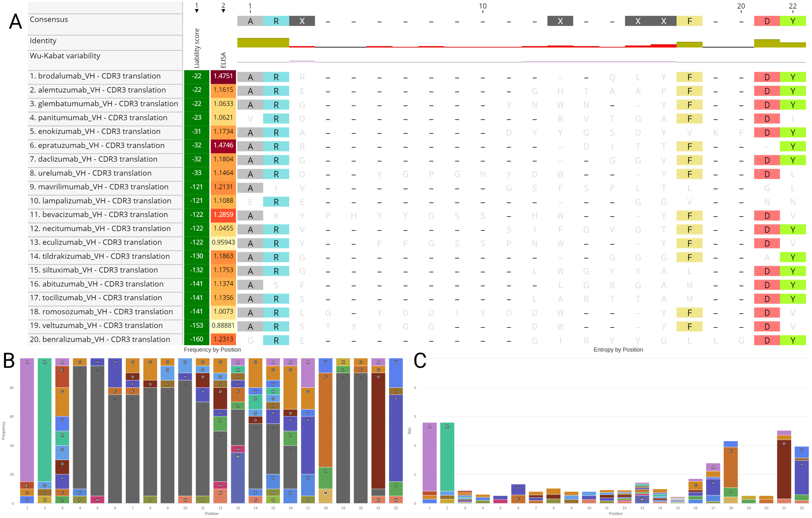Select the enokizumab_VH CDR3 translation sequence
This screenshot has height=518, width=812.
tap(95, 131)
